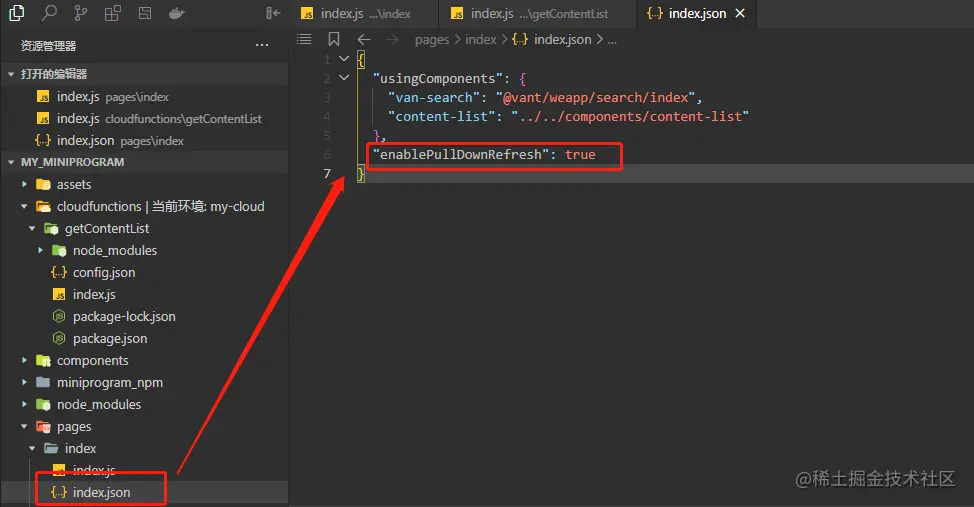The height and width of the screenshot is (507, 974).
Task: Open the Docker whale icon
Action: [177, 13]
